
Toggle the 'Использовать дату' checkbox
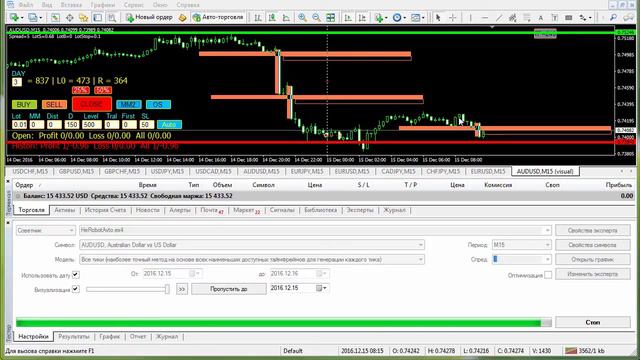point(76,275)
